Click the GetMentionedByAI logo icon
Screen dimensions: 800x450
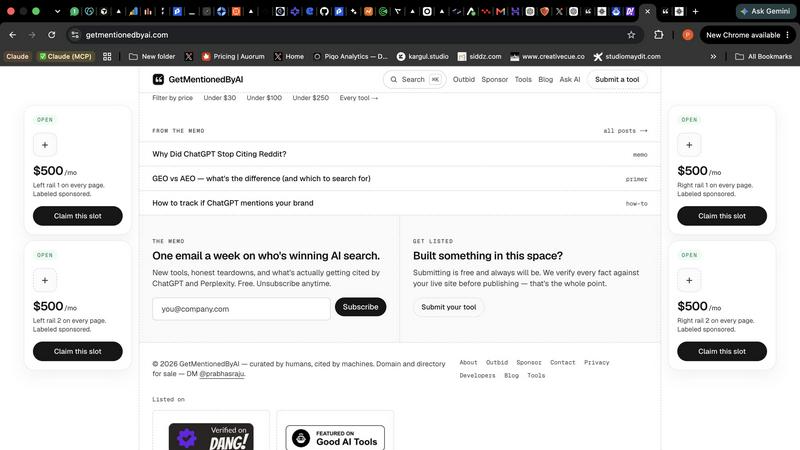[x=158, y=79]
